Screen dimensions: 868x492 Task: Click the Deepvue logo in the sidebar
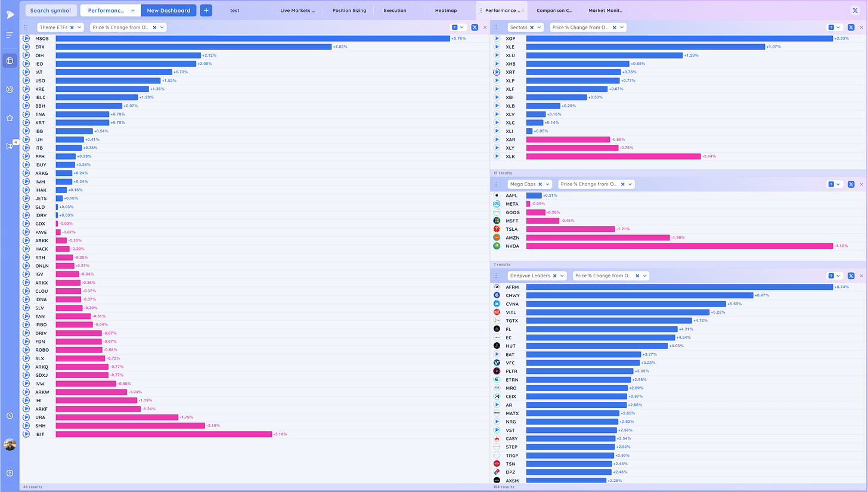click(10, 14)
